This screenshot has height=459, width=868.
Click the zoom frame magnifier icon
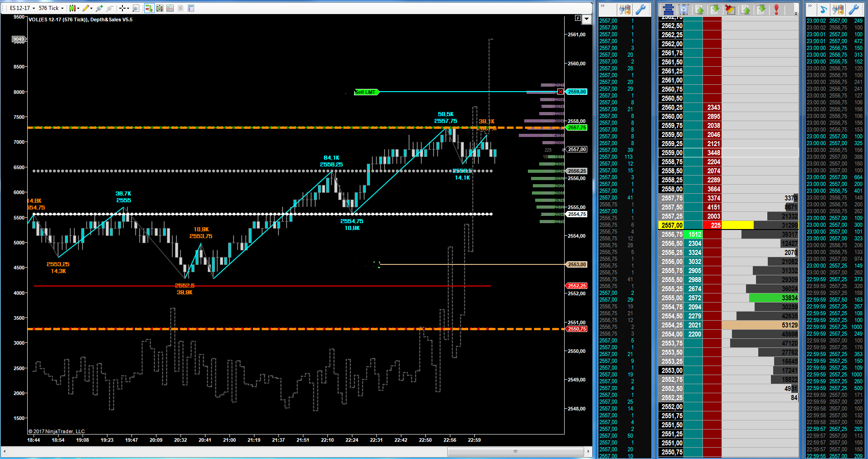click(136, 8)
